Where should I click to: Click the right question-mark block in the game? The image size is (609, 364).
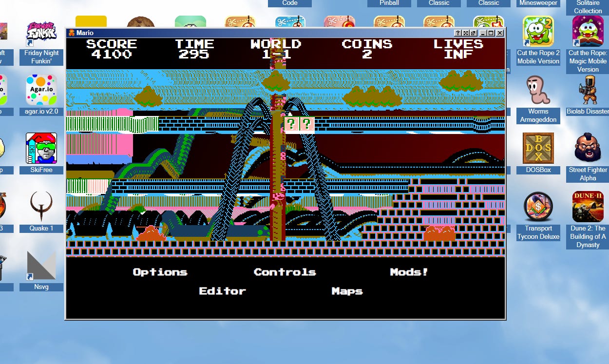307,124
